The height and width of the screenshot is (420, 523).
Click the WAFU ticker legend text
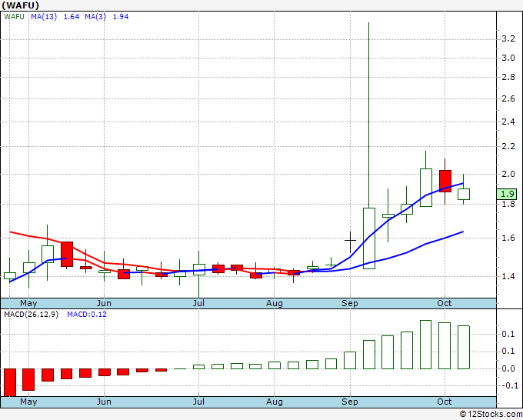(15, 17)
